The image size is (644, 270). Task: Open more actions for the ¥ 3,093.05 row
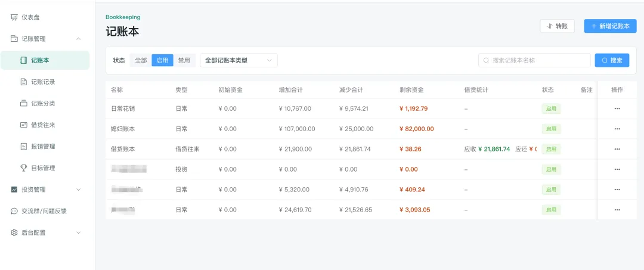617,210
